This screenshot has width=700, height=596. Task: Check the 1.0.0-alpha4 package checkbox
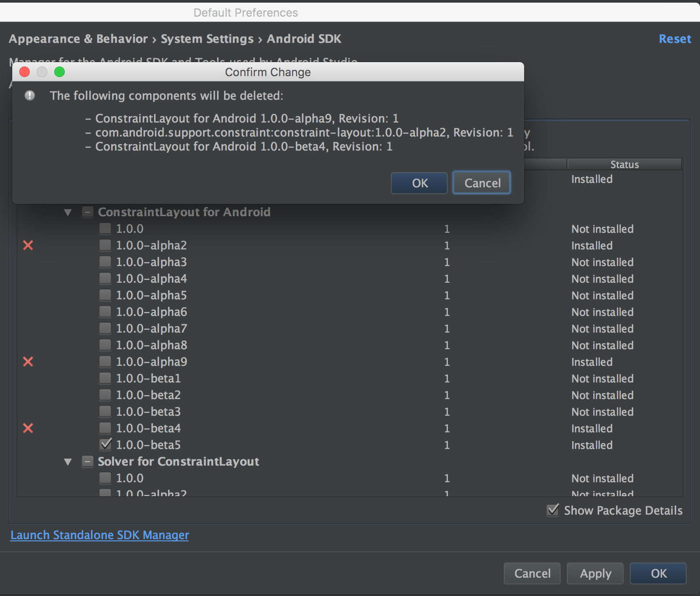[x=105, y=279]
